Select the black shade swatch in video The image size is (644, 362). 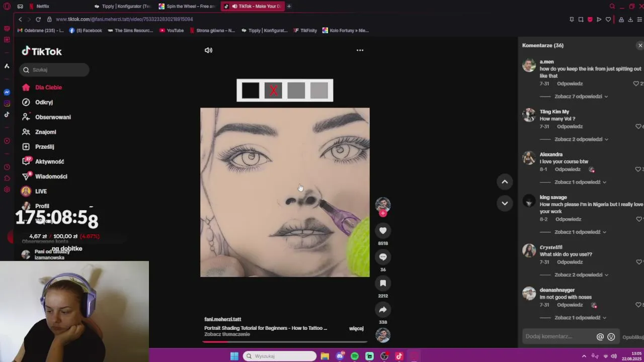250,90
